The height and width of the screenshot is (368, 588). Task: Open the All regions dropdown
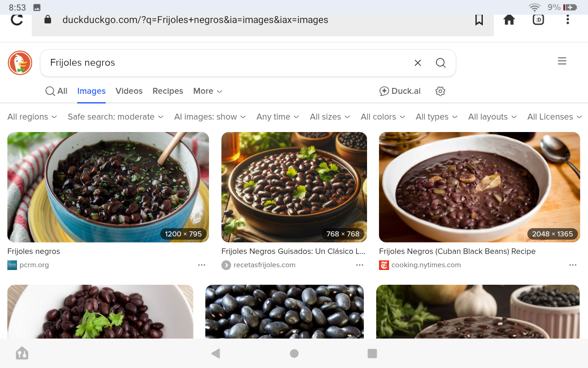point(32,117)
